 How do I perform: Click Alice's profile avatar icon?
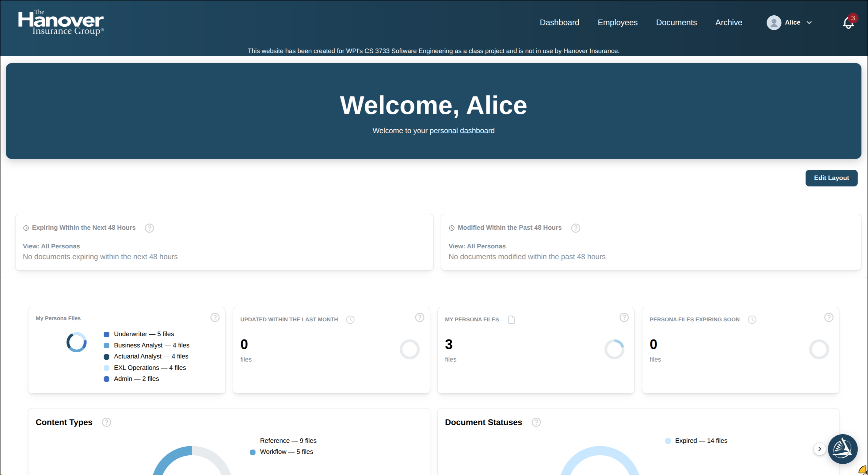tap(774, 23)
